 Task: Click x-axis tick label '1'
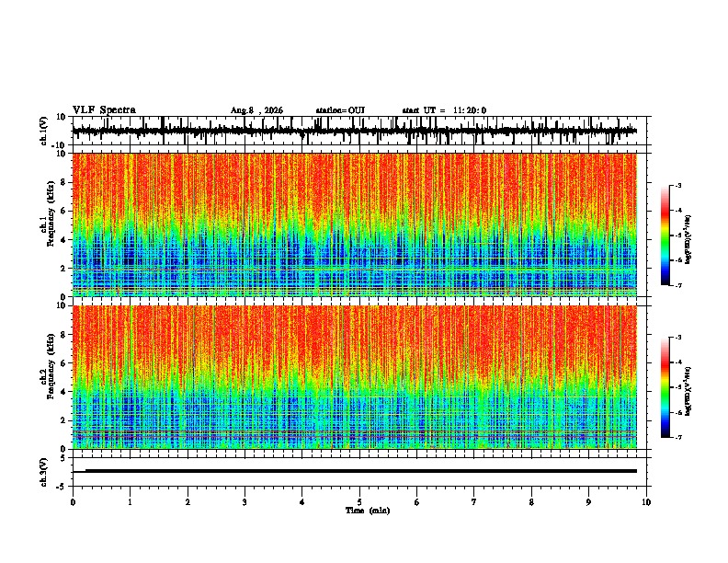[130, 502]
